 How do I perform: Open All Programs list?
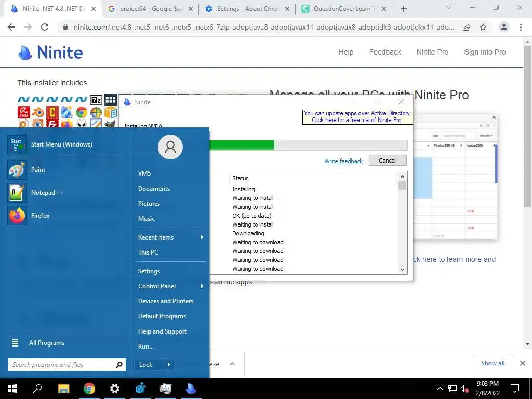[67, 343]
